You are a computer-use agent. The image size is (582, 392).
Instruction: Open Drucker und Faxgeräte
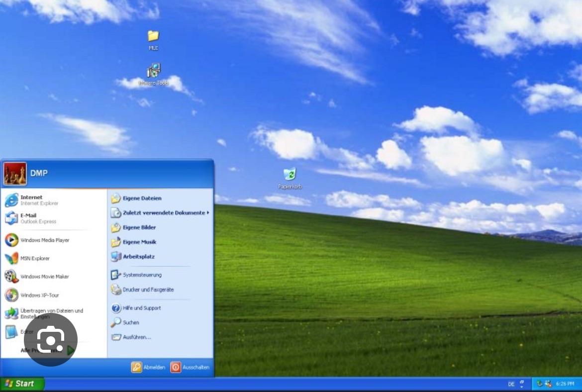point(160,290)
